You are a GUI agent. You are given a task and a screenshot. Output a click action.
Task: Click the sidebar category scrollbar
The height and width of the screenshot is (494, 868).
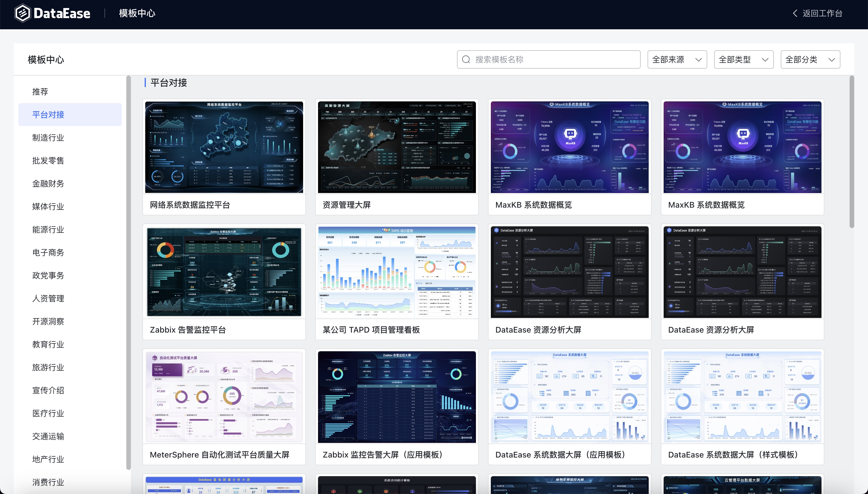(129, 273)
